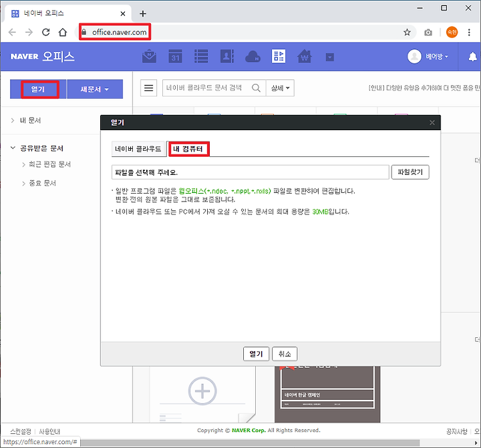Click the 사용안내 footer link

(49, 431)
